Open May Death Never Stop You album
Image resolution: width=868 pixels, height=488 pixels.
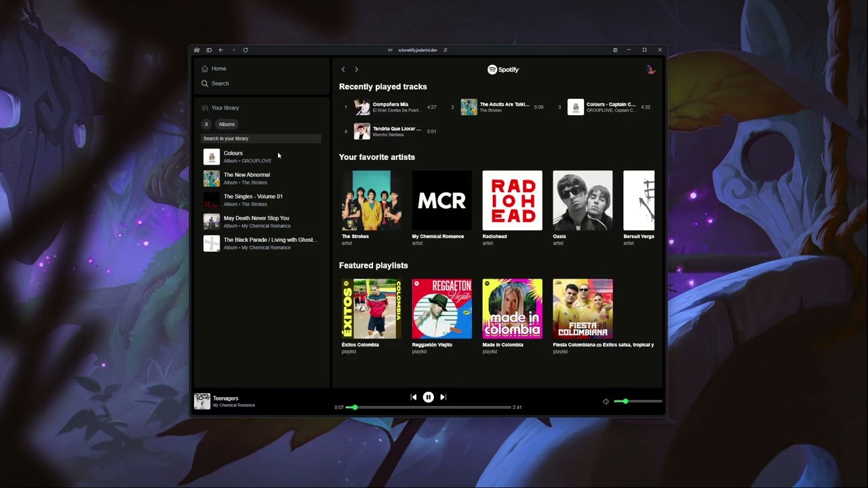coord(261,222)
